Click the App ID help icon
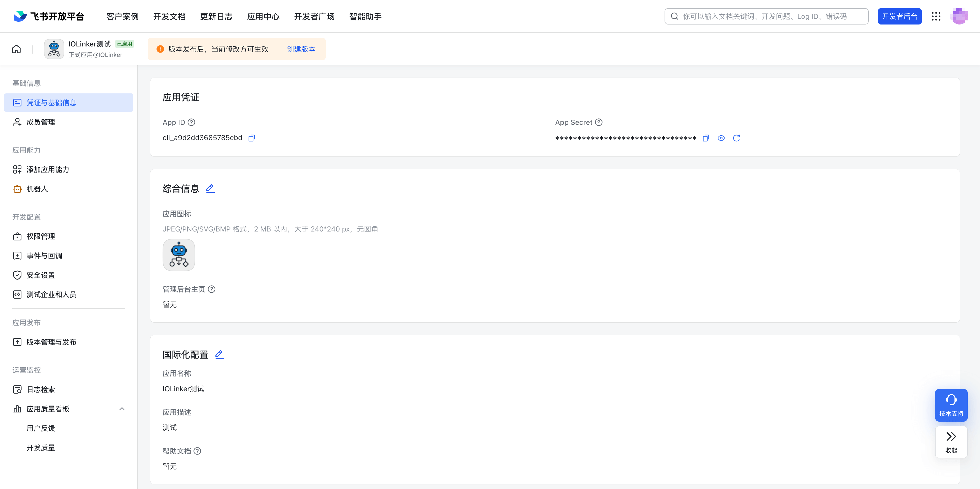The image size is (980, 489). (x=191, y=122)
